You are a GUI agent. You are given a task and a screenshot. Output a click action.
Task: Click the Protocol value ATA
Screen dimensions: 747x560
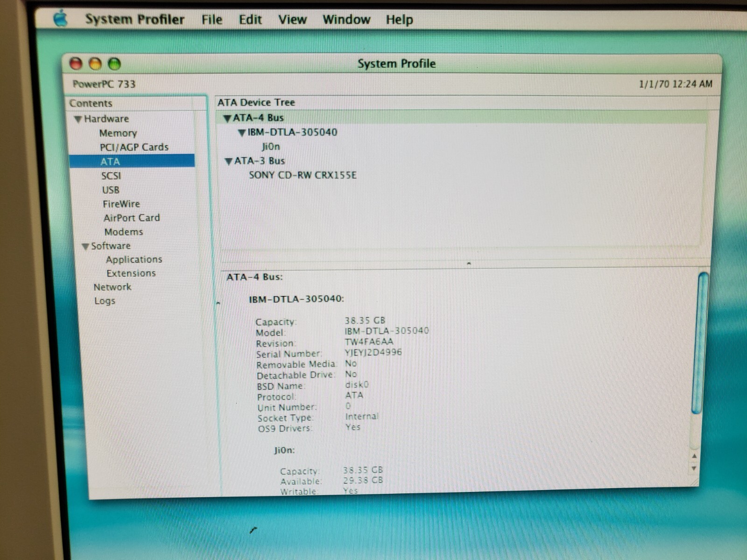click(x=354, y=395)
